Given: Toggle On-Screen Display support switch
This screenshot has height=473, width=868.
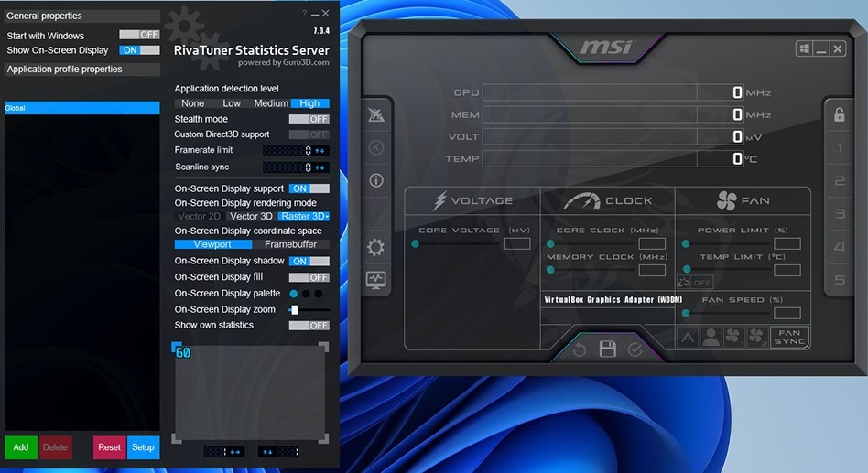Looking at the screenshot, I should click(x=309, y=188).
